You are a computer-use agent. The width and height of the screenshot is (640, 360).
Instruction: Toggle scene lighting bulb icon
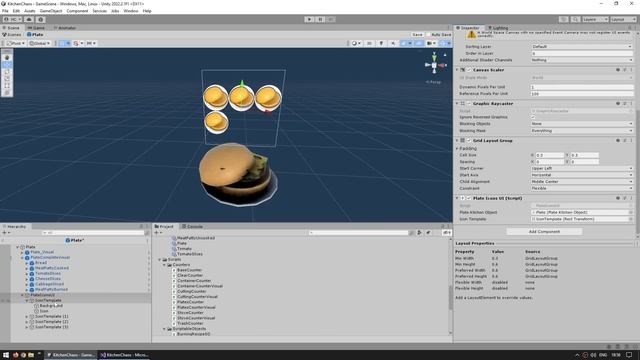click(381, 43)
